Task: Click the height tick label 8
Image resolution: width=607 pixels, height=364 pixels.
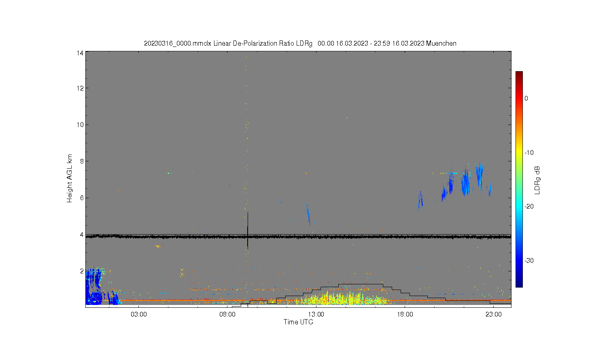Action: pos(82,161)
